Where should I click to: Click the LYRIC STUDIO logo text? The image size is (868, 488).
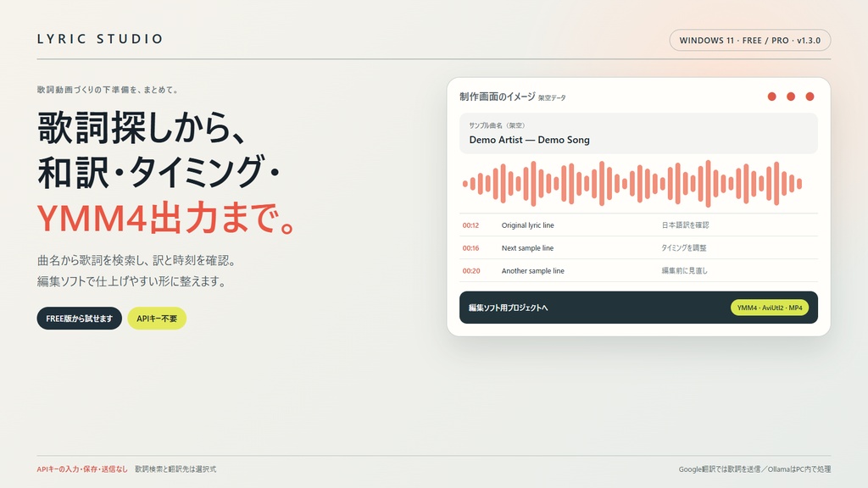100,39
